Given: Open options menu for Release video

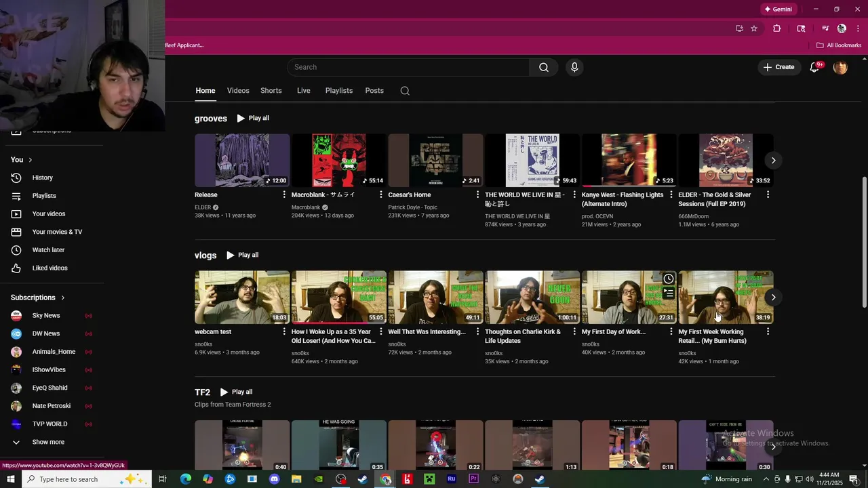Looking at the screenshot, I should click(284, 195).
